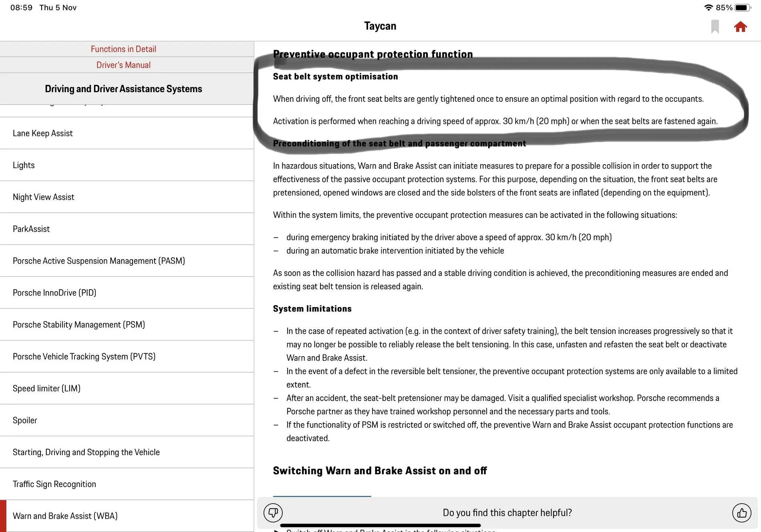
Task: Tap the date Thu 5 Nov
Action: 58,8
